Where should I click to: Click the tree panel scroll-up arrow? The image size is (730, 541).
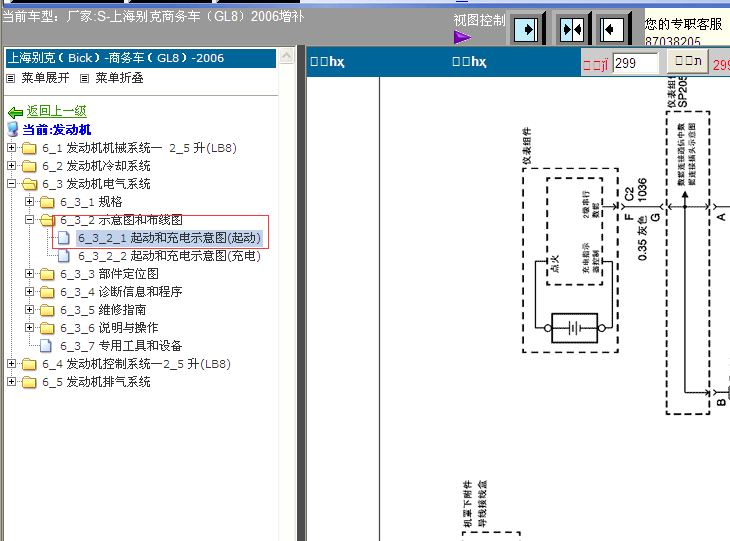286,56
